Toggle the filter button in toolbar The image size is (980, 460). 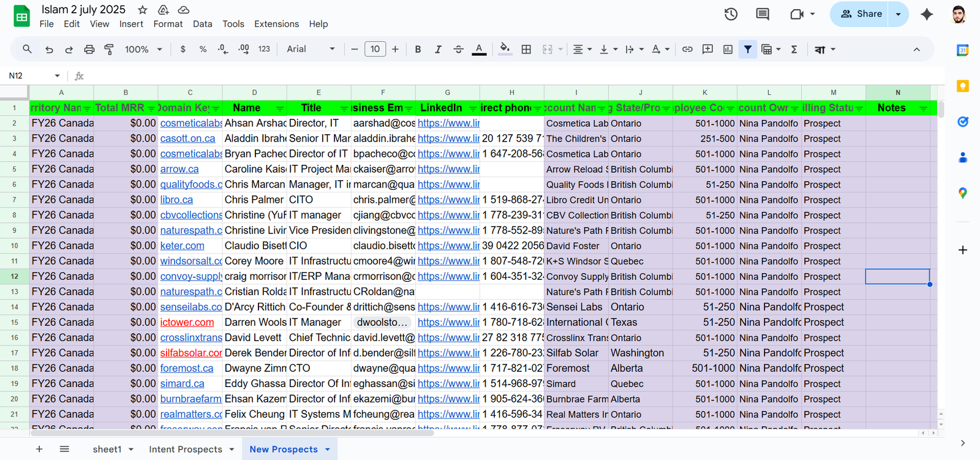point(748,50)
